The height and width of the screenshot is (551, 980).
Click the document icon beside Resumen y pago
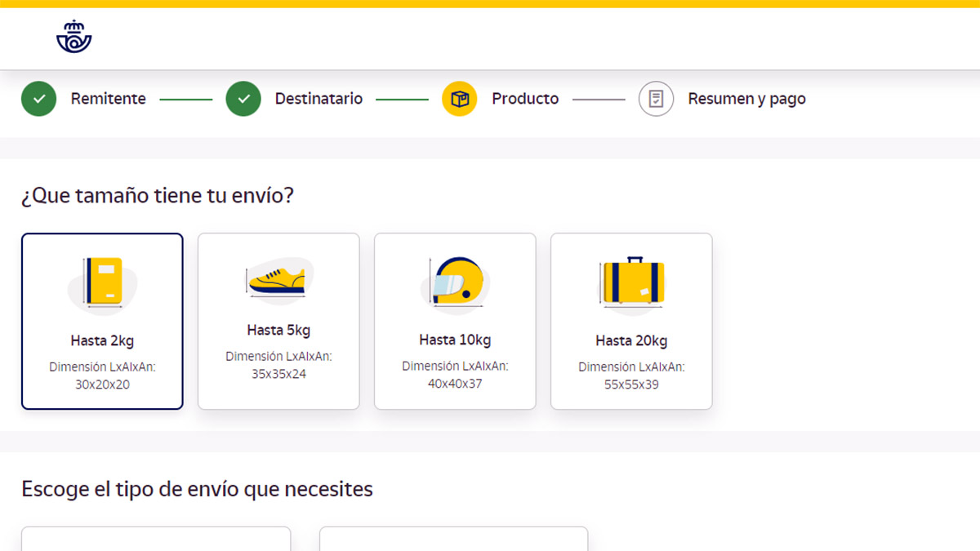[656, 99]
